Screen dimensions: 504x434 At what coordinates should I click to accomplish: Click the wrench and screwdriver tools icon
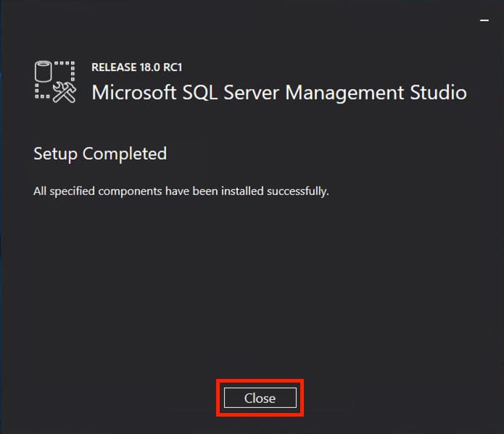[64, 91]
